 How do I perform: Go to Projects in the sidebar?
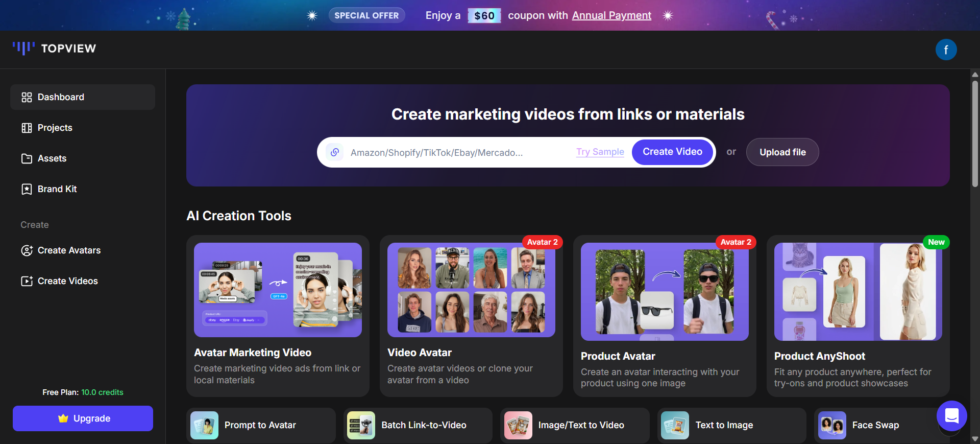coord(83,128)
